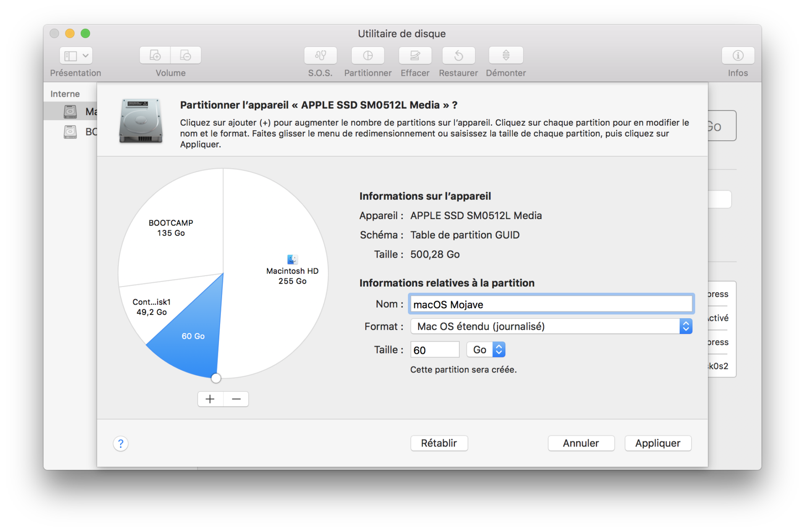The width and height of the screenshot is (805, 532).
Task: Open the Go size unit dropdown
Action: (x=486, y=350)
